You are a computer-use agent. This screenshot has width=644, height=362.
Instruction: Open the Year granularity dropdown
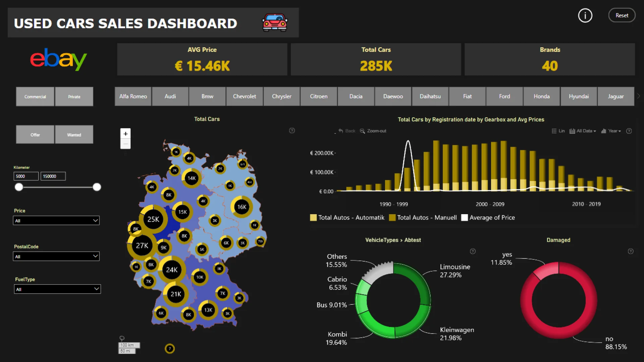(x=611, y=131)
